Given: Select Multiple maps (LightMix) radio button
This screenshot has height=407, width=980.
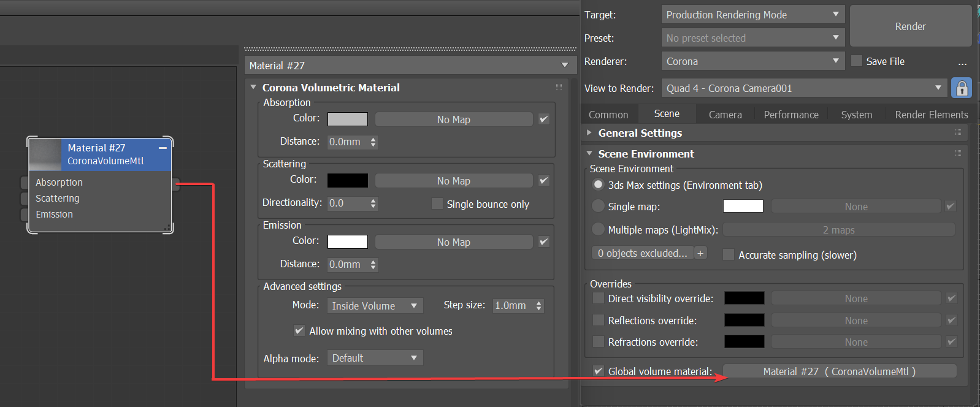Looking at the screenshot, I should click(x=598, y=229).
